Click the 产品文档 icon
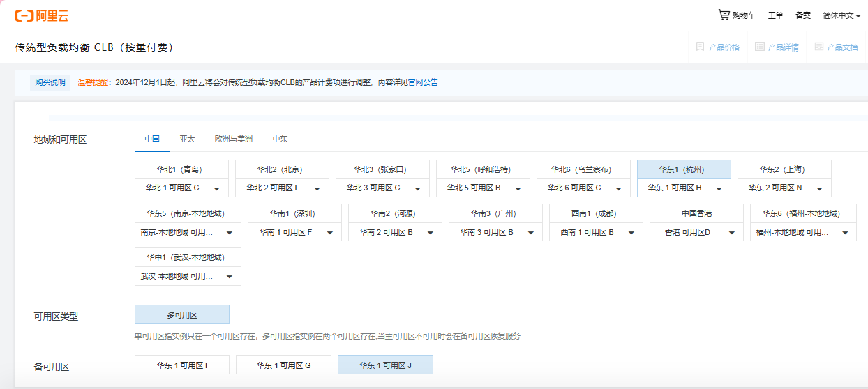Screen dimensions: 868x389 coord(818,47)
